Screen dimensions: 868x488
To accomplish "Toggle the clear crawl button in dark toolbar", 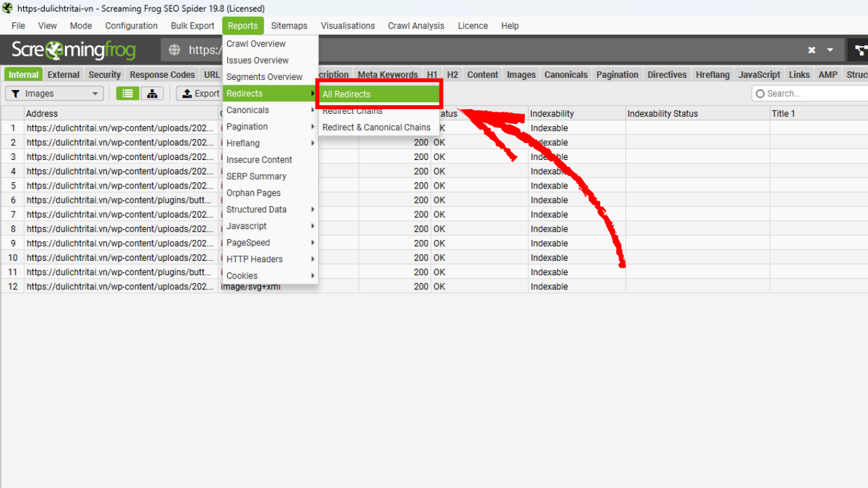I will [812, 50].
